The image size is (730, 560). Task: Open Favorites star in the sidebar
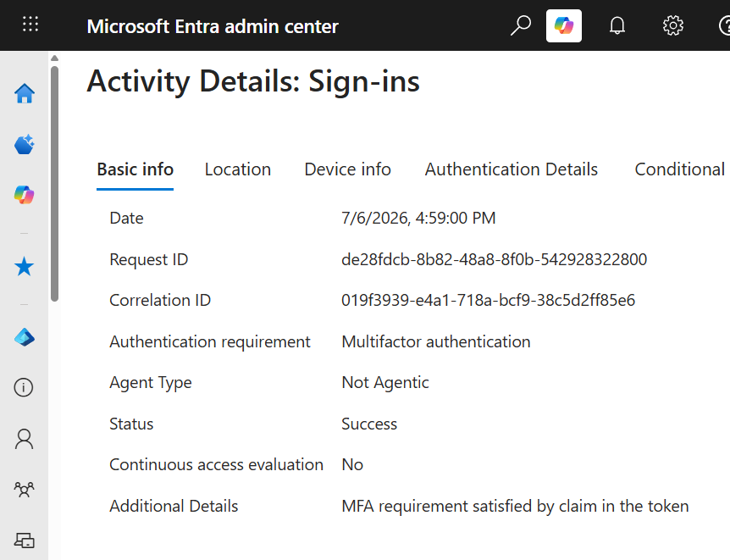coord(25,267)
